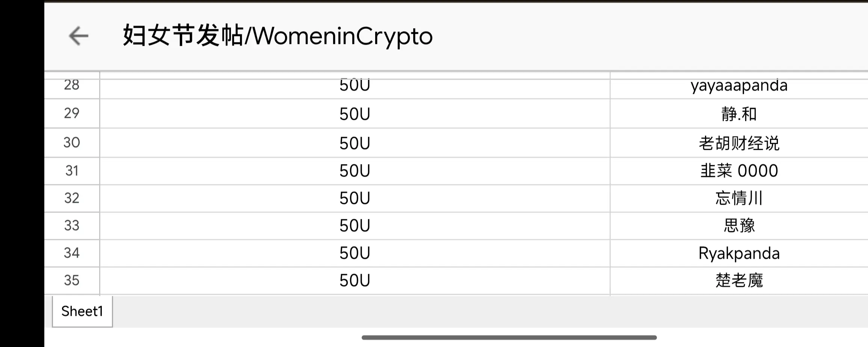The width and height of the screenshot is (868, 347).
Task: Click row number 35
Action: (x=72, y=281)
